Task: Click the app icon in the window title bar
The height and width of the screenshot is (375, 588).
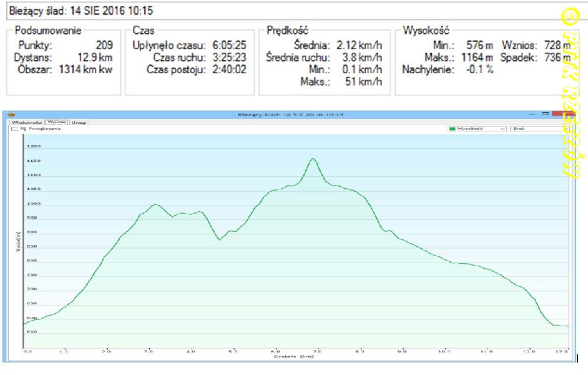Action: 10,115
